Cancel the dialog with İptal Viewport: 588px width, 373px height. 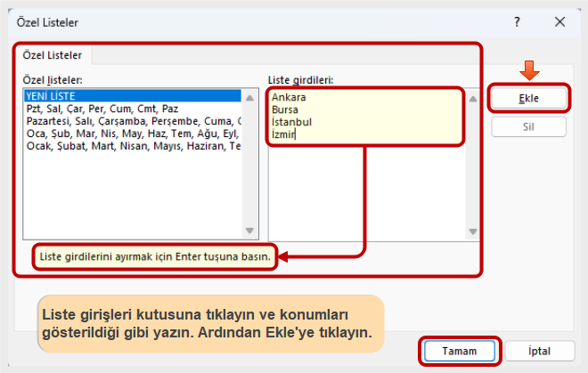(539, 351)
